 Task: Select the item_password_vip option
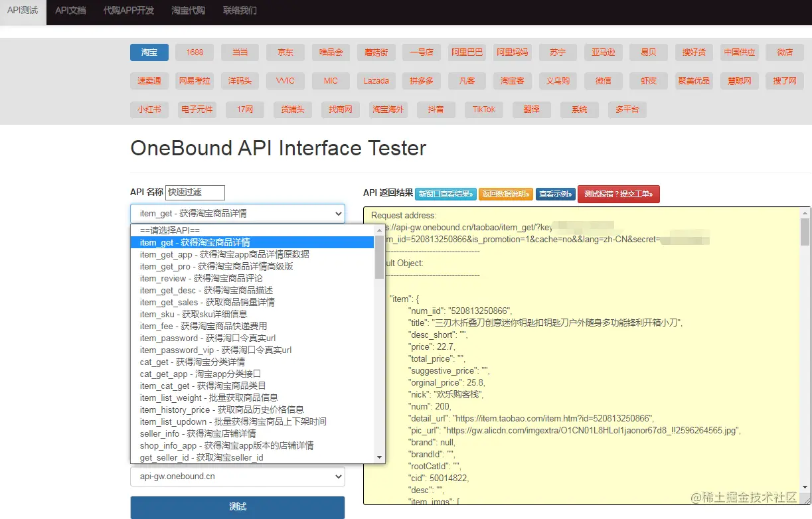[x=252, y=350]
